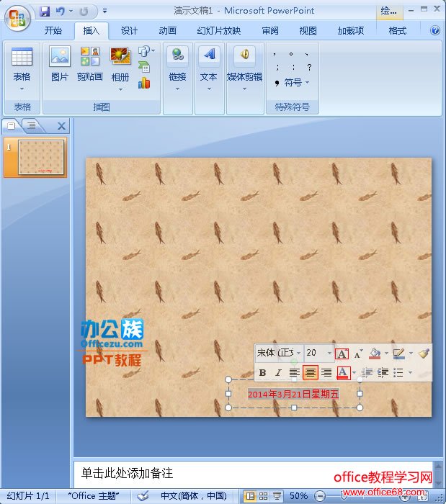Screen dimensions: 446x504
Task: Select slide 1 thumbnail
Action: click(x=41, y=157)
